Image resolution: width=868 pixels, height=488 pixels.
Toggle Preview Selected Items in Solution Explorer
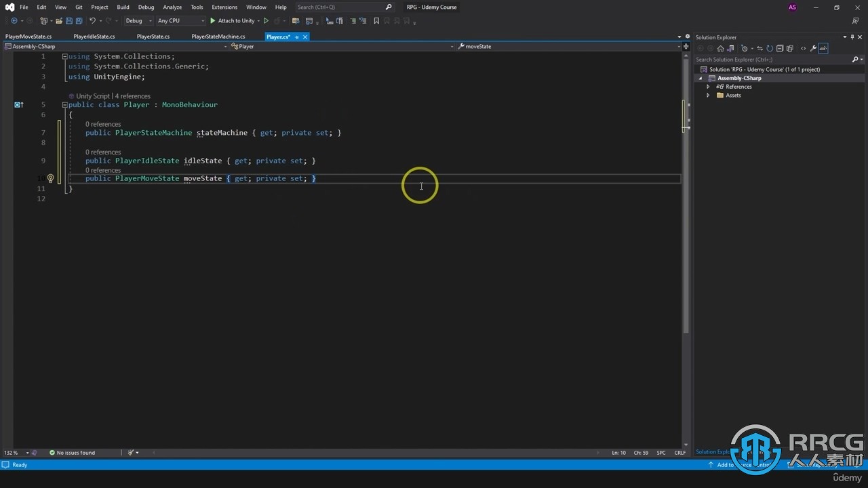(823, 48)
